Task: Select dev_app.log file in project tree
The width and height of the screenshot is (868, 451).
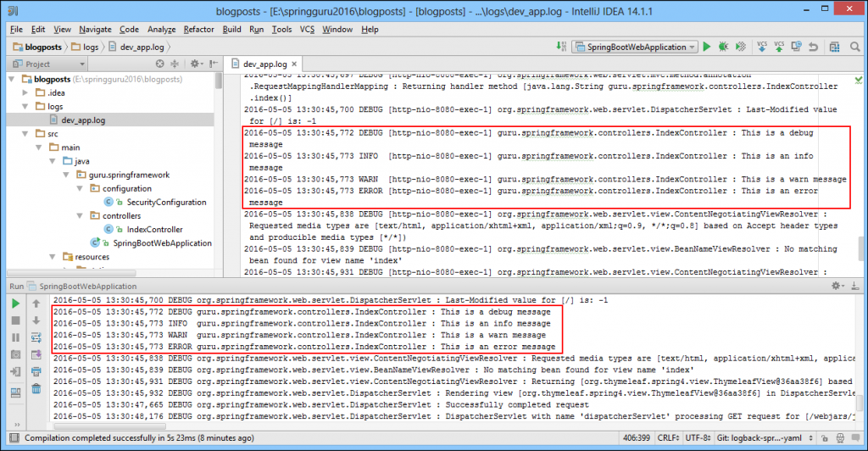Action: click(x=83, y=120)
